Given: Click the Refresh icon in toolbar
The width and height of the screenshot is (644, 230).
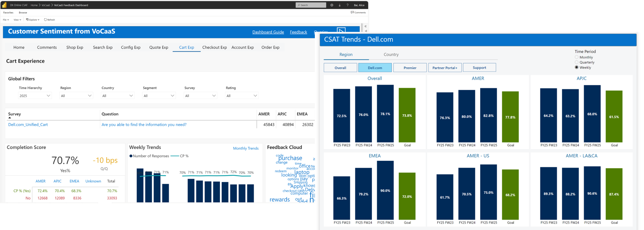Looking at the screenshot, I should (45, 20).
